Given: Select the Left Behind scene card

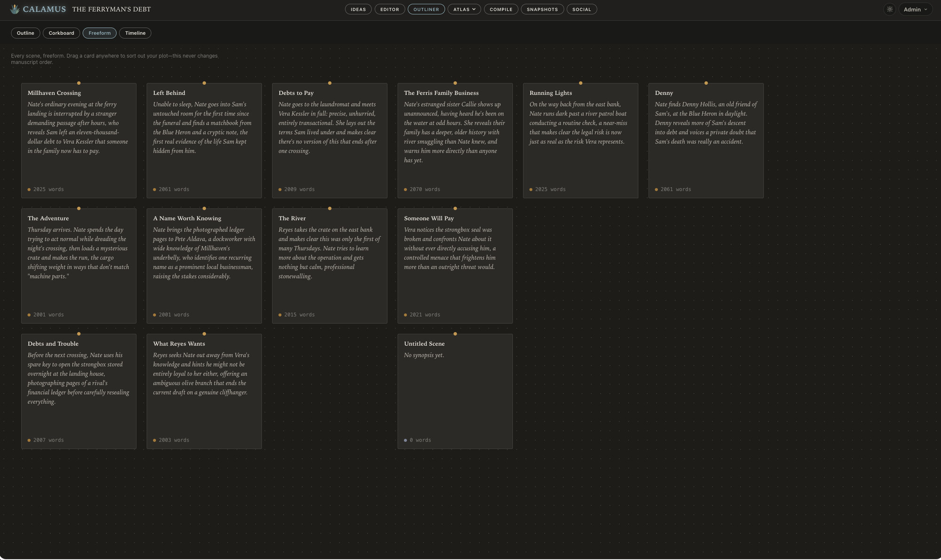Looking at the screenshot, I should pos(204,141).
